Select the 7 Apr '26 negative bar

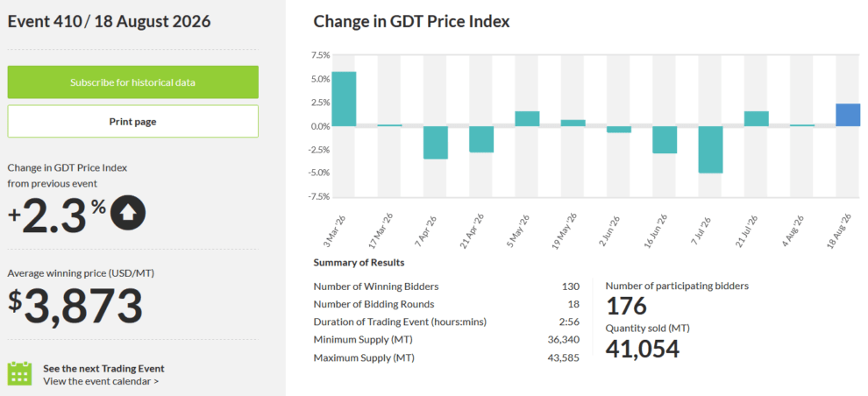point(436,143)
